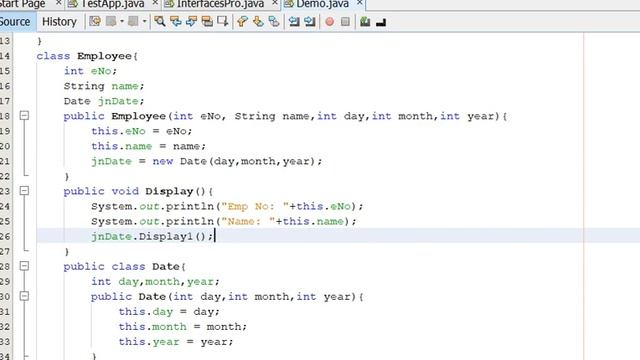Click 'jnDate = new Date(day,month,year);' line
640x360 pixels.
(x=207, y=161)
